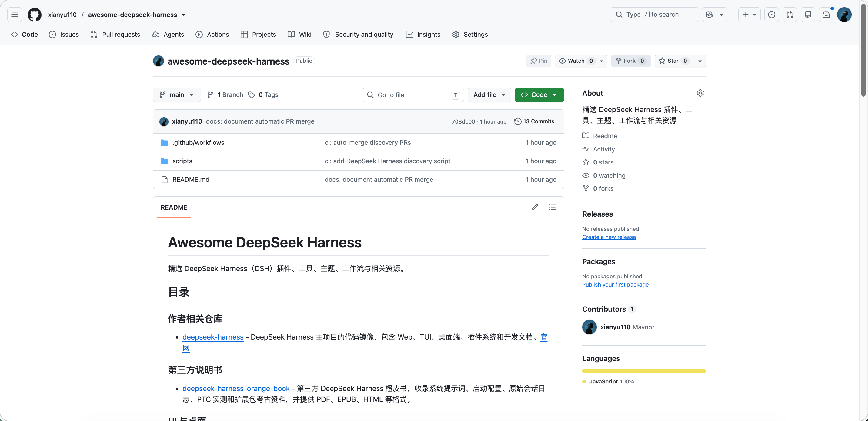Pin this repository
Screen dimensions: 868x421
point(539,61)
